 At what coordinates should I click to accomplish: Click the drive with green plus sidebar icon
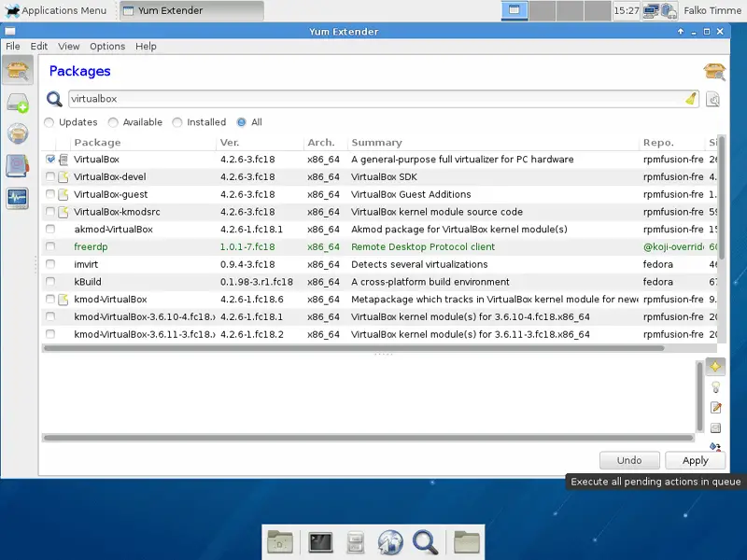tap(18, 103)
